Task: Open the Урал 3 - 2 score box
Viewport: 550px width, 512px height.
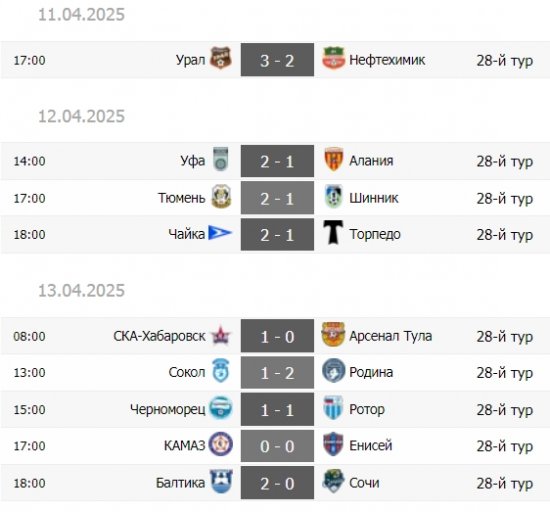Action: [x=277, y=60]
